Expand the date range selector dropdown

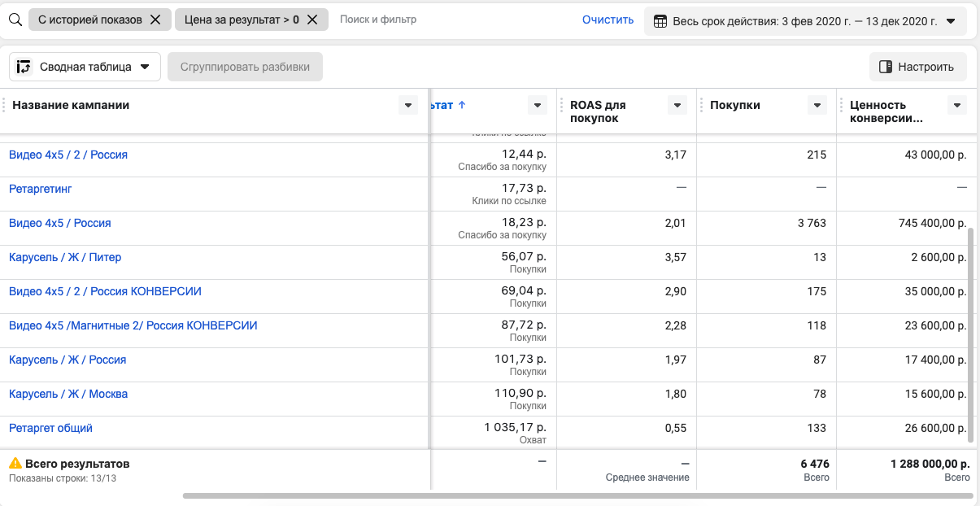click(x=951, y=21)
